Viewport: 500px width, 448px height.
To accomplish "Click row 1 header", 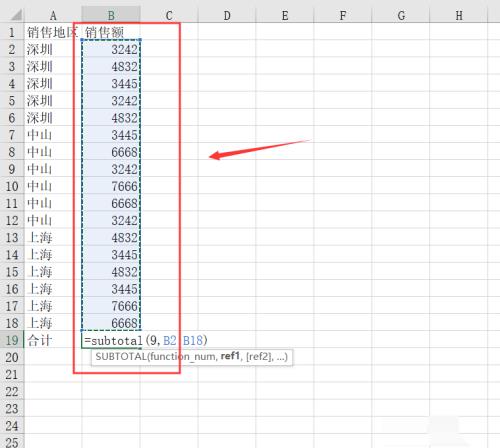I will pos(12,32).
